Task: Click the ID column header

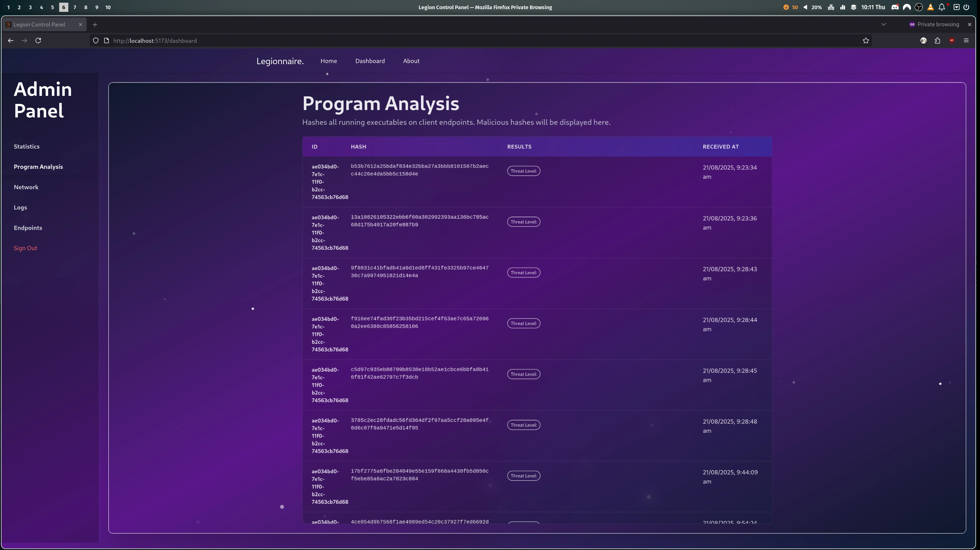Action: [x=315, y=147]
